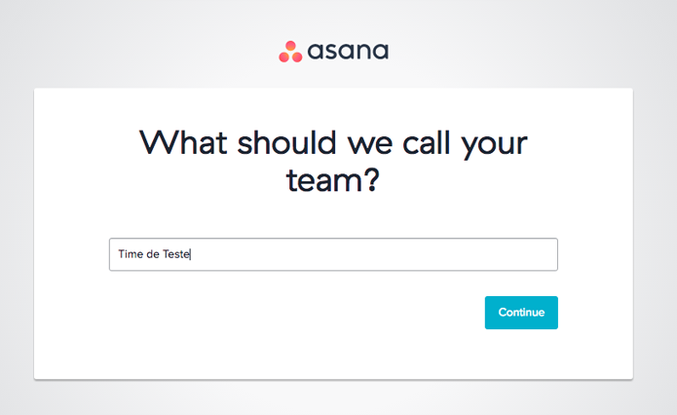Click the word "your" in the heading
Viewport: 677px width, 415px height.
tap(495, 143)
